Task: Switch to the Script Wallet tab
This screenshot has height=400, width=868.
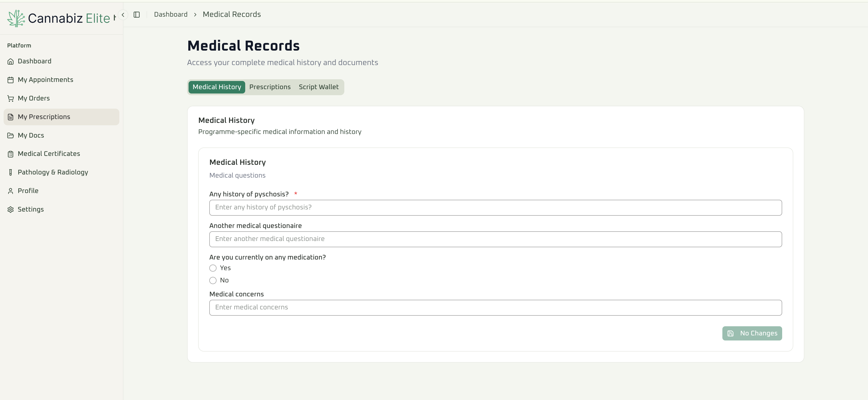Action: point(319,87)
